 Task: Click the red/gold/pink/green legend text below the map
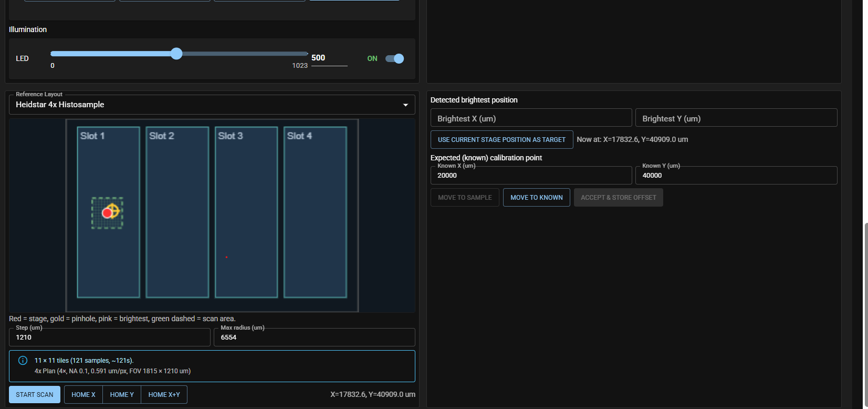tap(122, 319)
